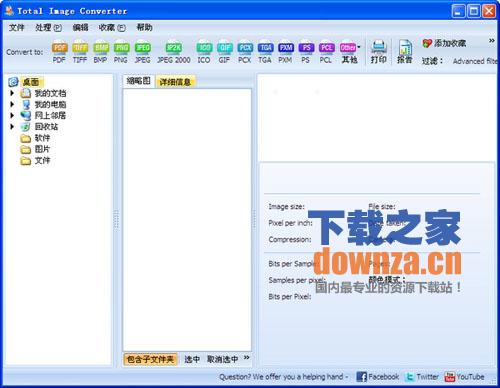
Task: Select 网上邻居 in folder tree
Action: pyautogui.click(x=50, y=115)
